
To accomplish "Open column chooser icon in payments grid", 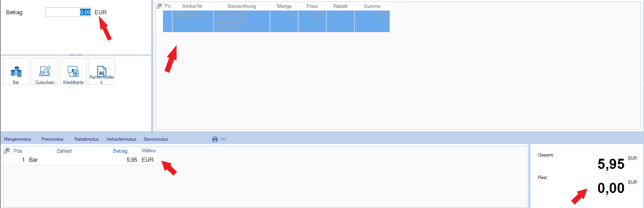I will [7, 151].
